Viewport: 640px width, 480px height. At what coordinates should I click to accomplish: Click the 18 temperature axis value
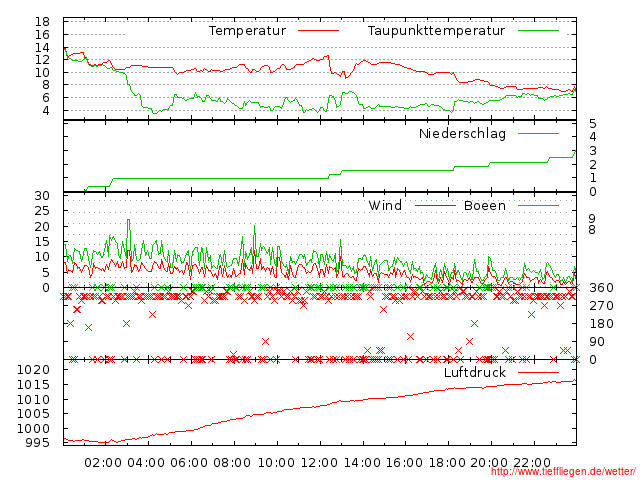click(42, 22)
